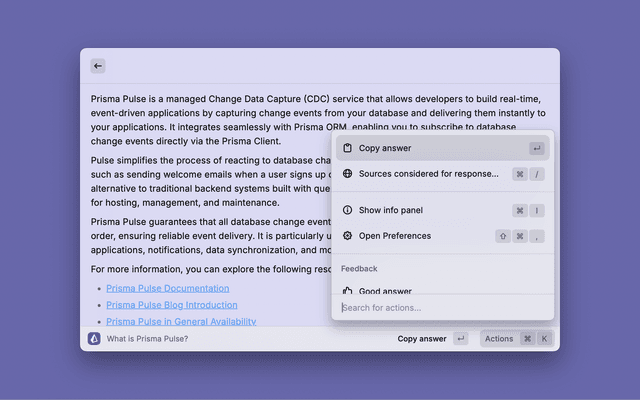Click the gear icon for Open Preferences

point(347,236)
